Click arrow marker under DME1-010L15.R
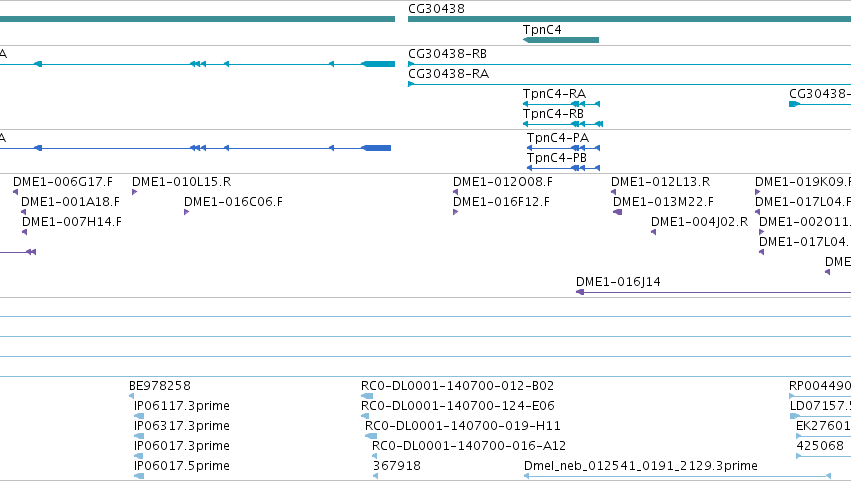The image size is (851, 481). [x=134, y=192]
